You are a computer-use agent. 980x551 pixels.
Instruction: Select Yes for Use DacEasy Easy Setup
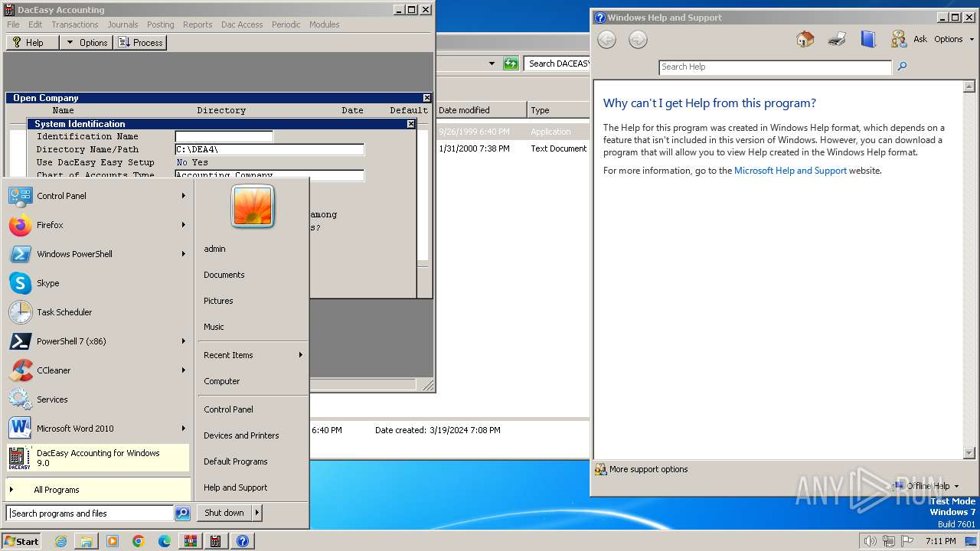(200, 162)
